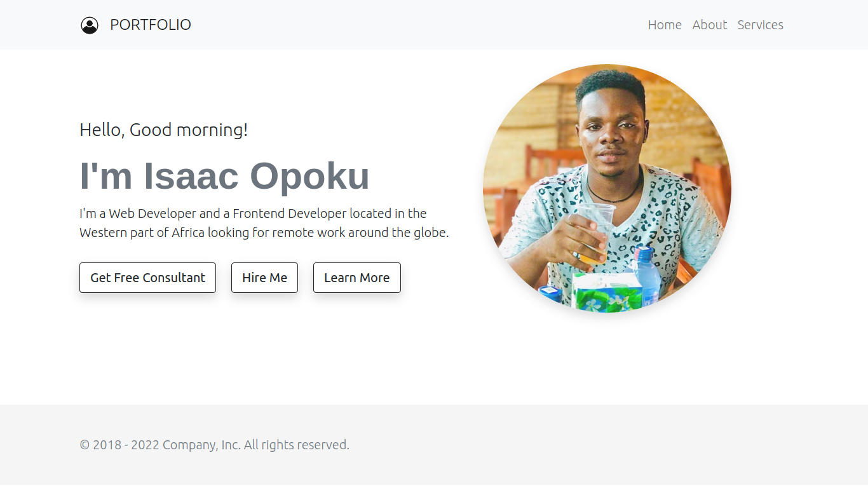Click the user avatar icon in navbar
The width and height of the screenshot is (868, 488).
pos(90,25)
